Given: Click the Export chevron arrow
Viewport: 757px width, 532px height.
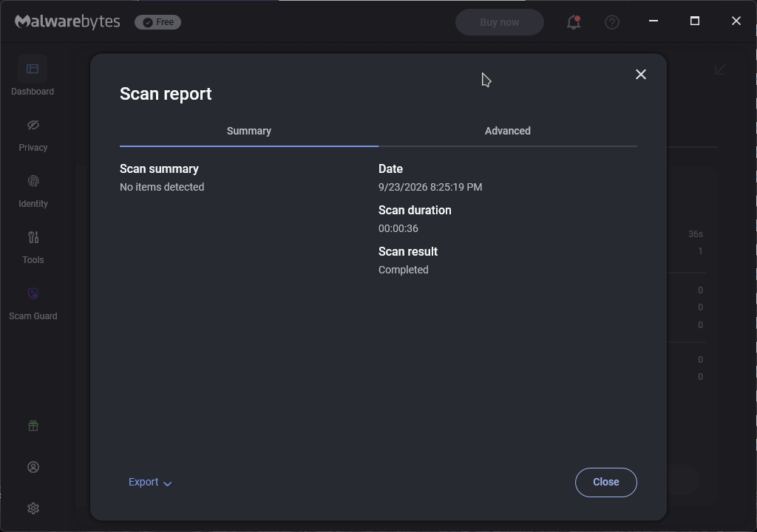Looking at the screenshot, I should pos(168,483).
